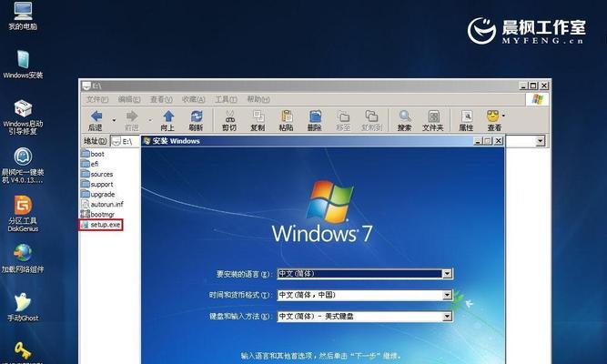
Task: Open Windows启动引导修复 desktop icon
Action: click(x=23, y=117)
